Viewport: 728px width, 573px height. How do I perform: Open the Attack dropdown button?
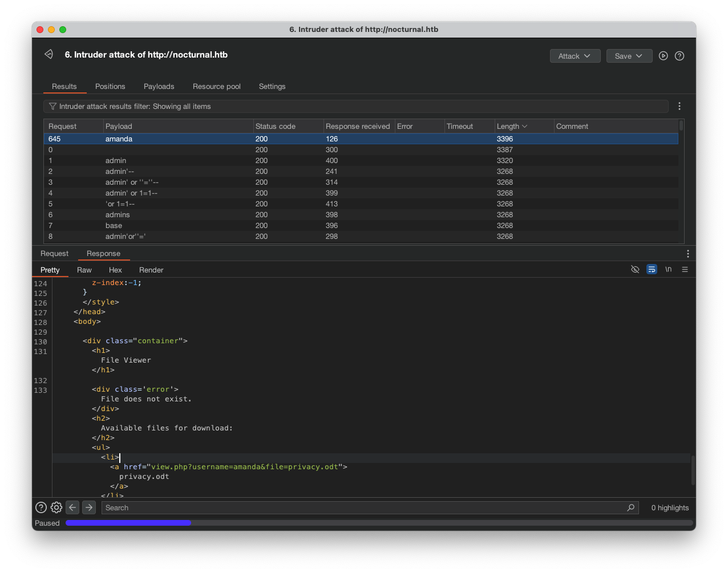[575, 56]
